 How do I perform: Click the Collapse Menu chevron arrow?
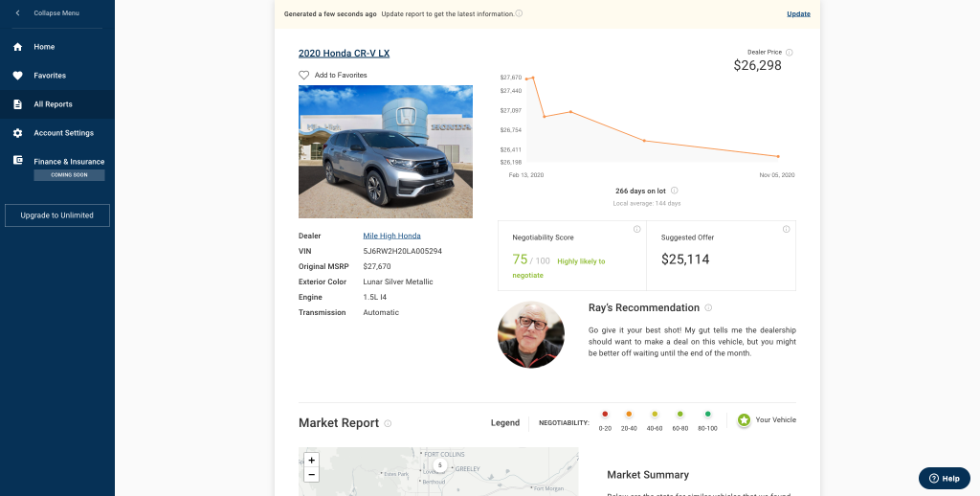[x=17, y=13]
